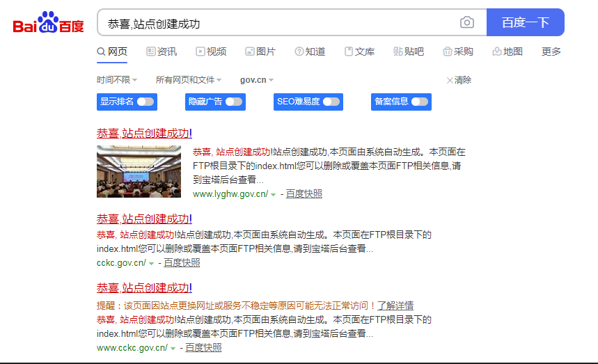The width and height of the screenshot is (598, 364).
Task: Go to the 知道 tab
Action: (310, 52)
